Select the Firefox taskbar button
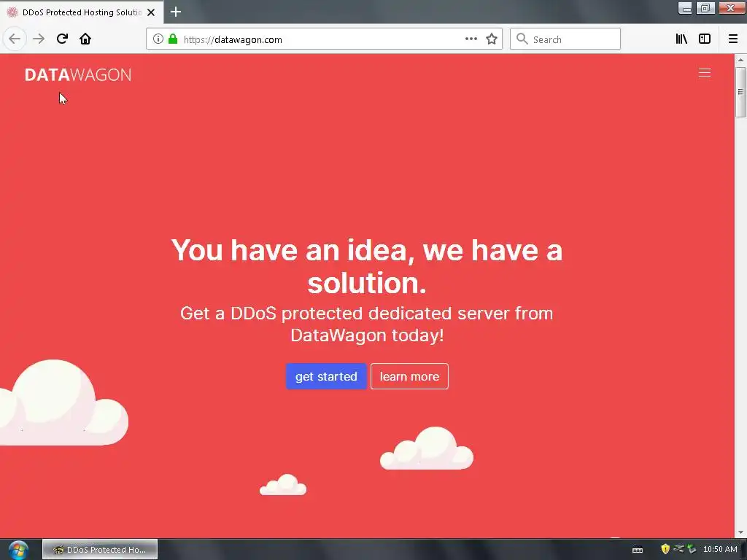747x560 pixels. (x=100, y=550)
